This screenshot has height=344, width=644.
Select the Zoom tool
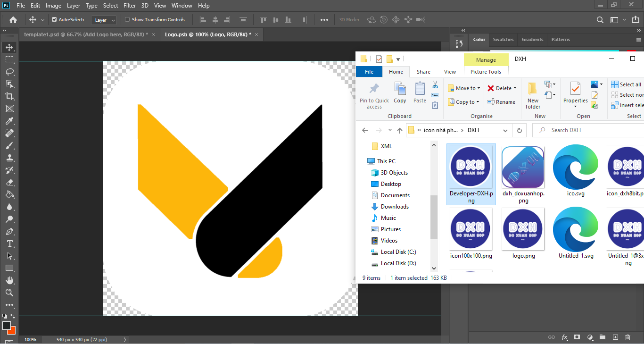[x=9, y=293]
